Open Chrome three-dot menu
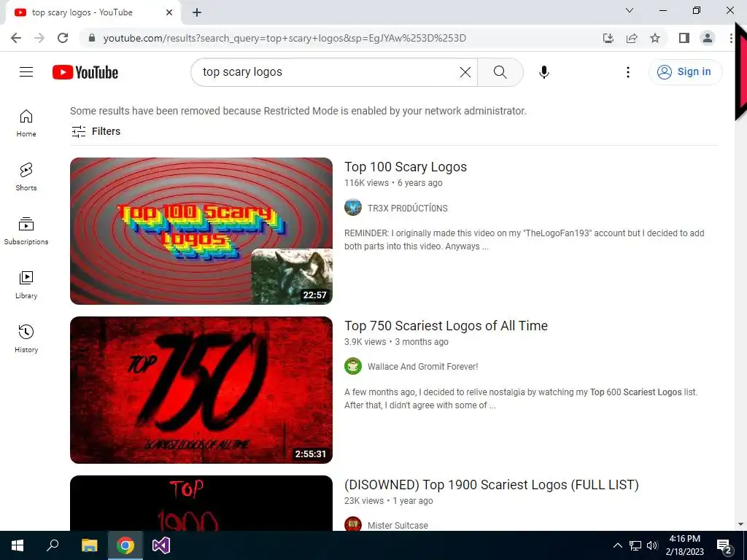The width and height of the screenshot is (747, 560). point(731,38)
